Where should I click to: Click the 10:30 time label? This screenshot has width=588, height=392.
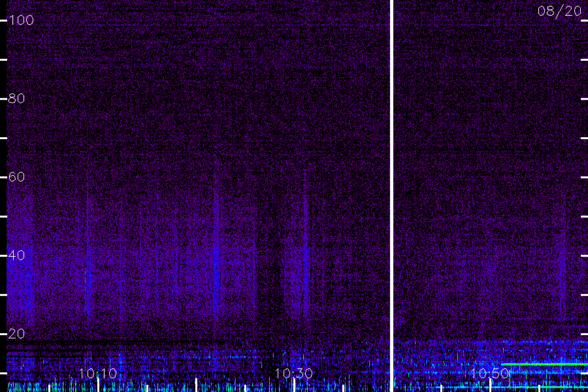click(293, 373)
